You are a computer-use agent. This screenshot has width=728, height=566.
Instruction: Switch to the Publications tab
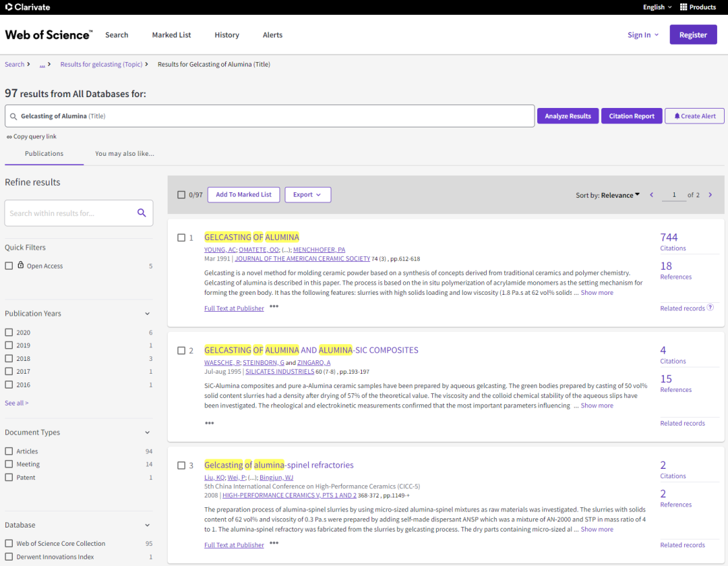(x=44, y=154)
